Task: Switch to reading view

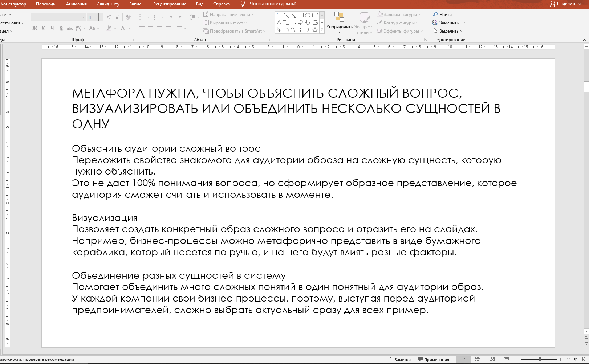Action: point(492,359)
